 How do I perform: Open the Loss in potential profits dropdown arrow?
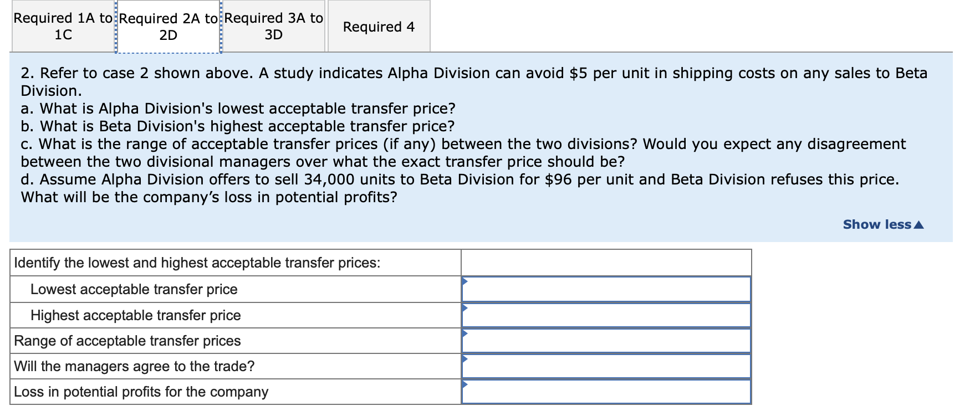[x=466, y=384]
